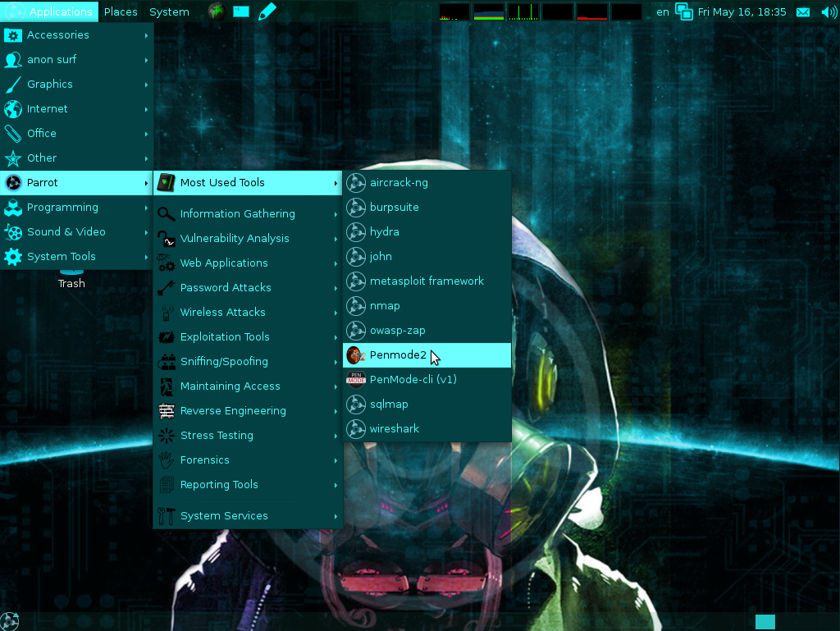Open the Places menu
This screenshot has width=840, height=631.
coord(121,11)
